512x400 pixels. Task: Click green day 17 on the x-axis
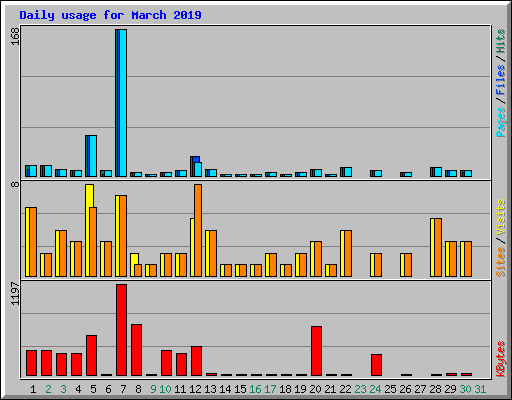[270, 389]
